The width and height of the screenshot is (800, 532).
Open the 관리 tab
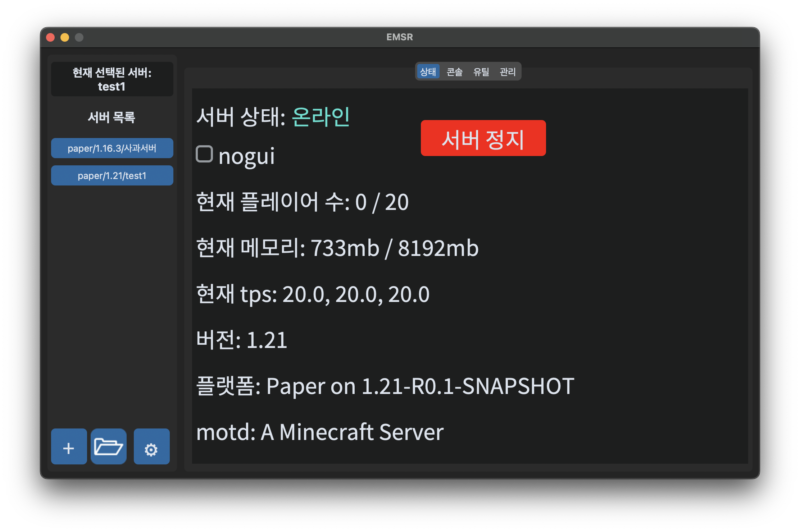[508, 72]
